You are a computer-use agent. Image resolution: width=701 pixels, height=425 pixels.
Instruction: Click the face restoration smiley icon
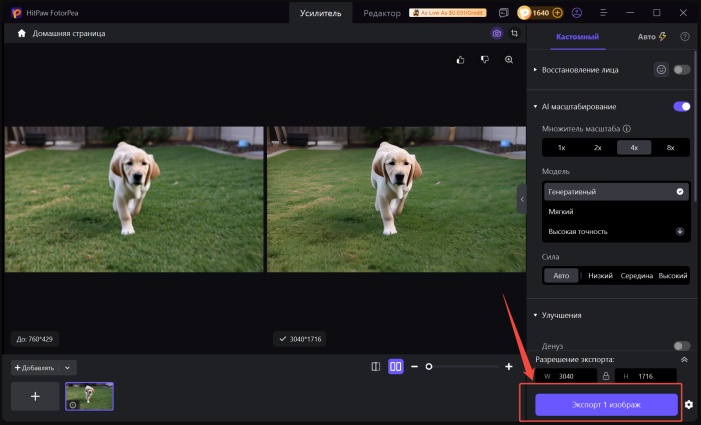(661, 70)
